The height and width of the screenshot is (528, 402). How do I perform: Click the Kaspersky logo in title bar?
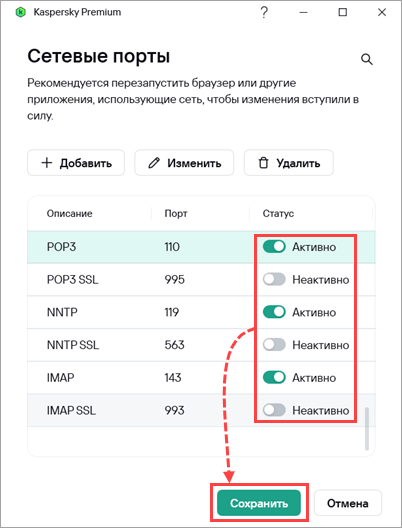tap(21, 12)
